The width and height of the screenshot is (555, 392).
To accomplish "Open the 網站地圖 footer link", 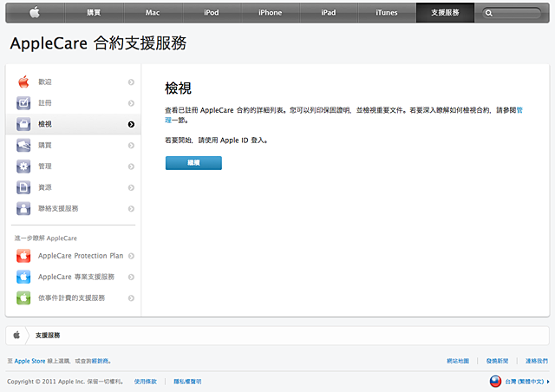I will [x=458, y=361].
